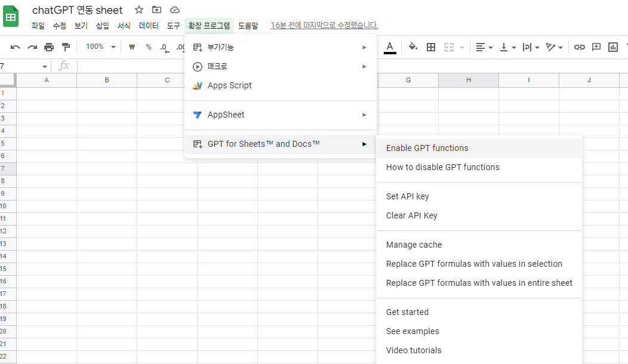Apply percent format
This screenshot has height=364, width=628.
(x=149, y=47)
